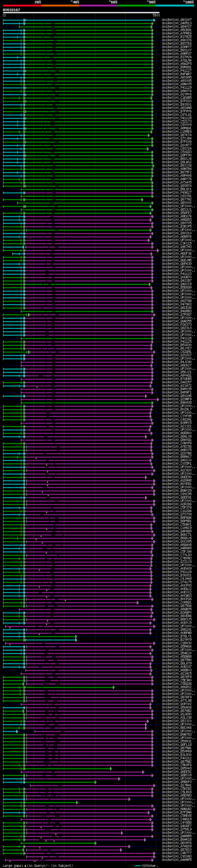197x868 pixels.
Task: Click the green alignment bar of UniRef100_B4KH38
Action: pos(87,402)
